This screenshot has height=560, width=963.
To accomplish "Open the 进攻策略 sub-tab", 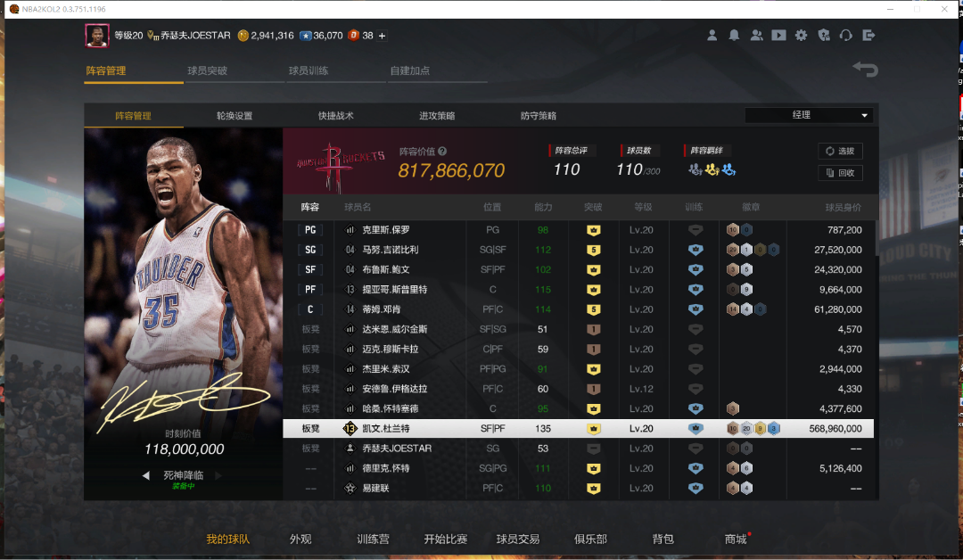I will pyautogui.click(x=437, y=115).
